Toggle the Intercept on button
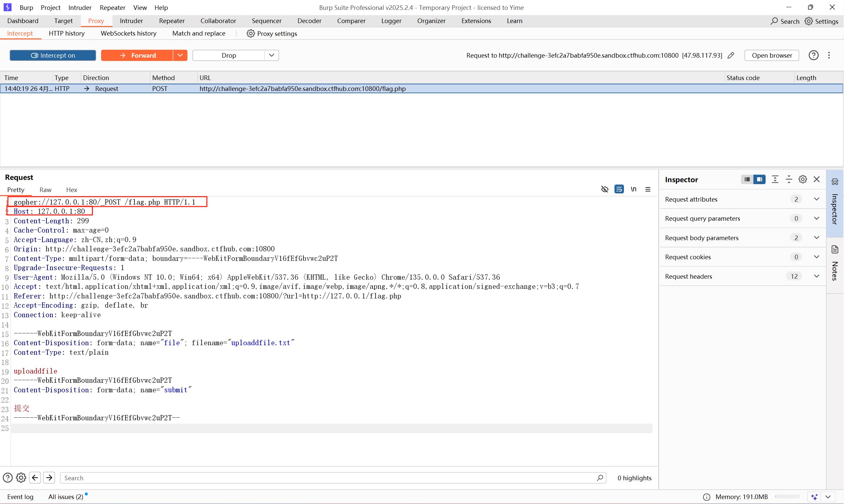 click(53, 55)
